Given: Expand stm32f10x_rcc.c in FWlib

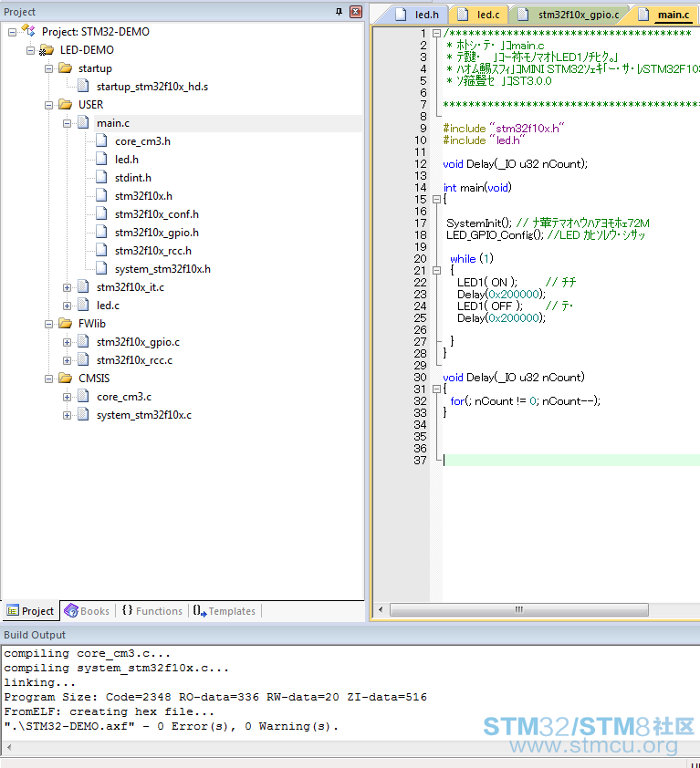Looking at the screenshot, I should (68, 360).
